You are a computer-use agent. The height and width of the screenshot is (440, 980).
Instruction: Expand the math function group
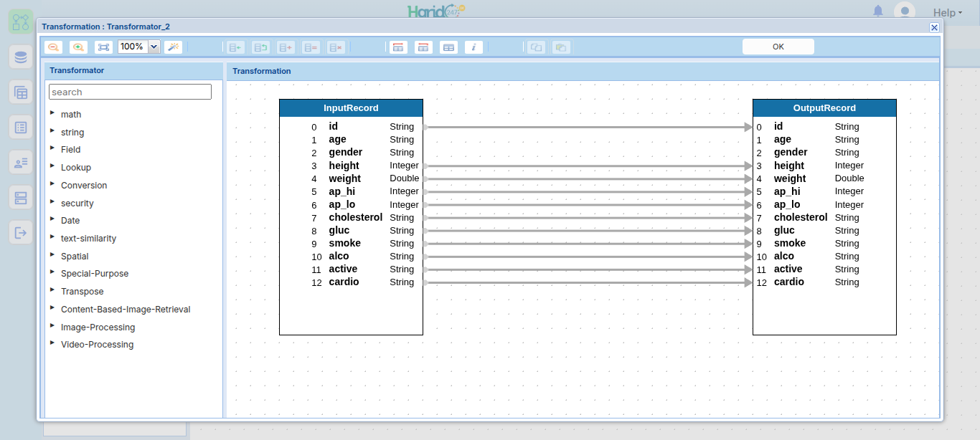coord(53,113)
